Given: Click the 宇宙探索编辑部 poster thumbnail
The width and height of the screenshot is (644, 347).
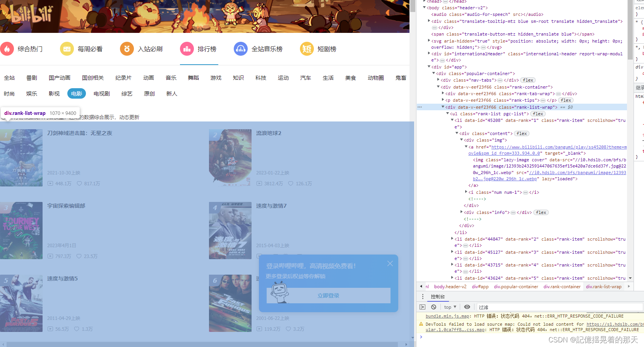Looking at the screenshot, I should (21, 231).
